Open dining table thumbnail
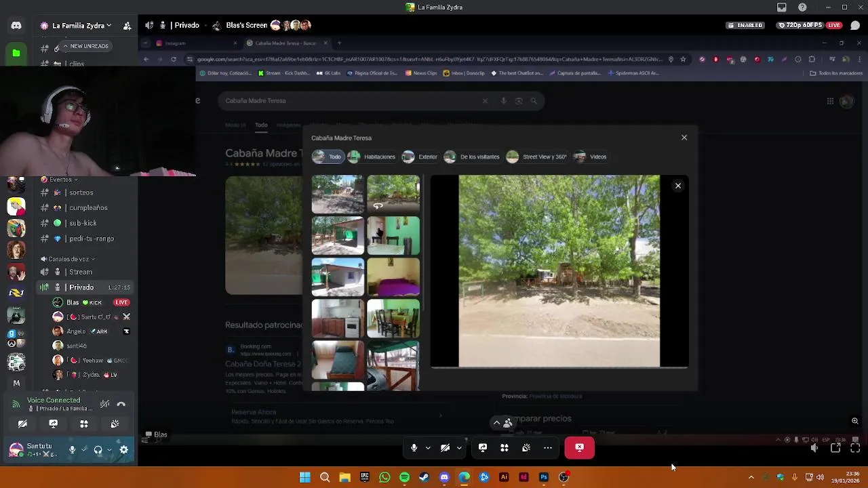The image size is (868, 488). pos(393,318)
